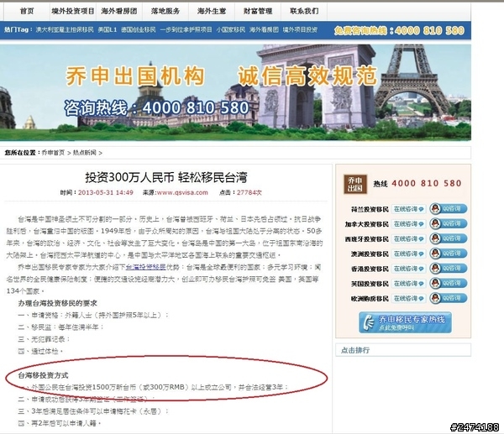Open the 境外项目投资 hot tag

pyautogui.click(x=300, y=30)
